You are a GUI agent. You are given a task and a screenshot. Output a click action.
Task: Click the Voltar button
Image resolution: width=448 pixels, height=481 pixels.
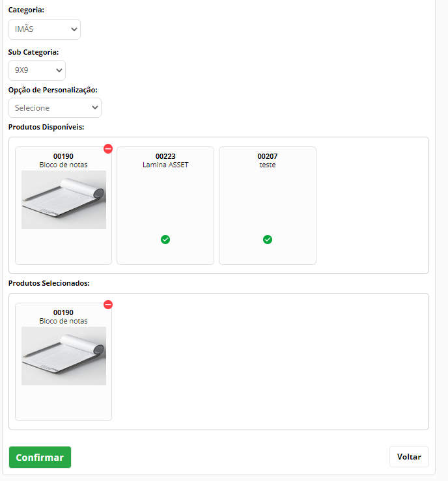(x=409, y=457)
